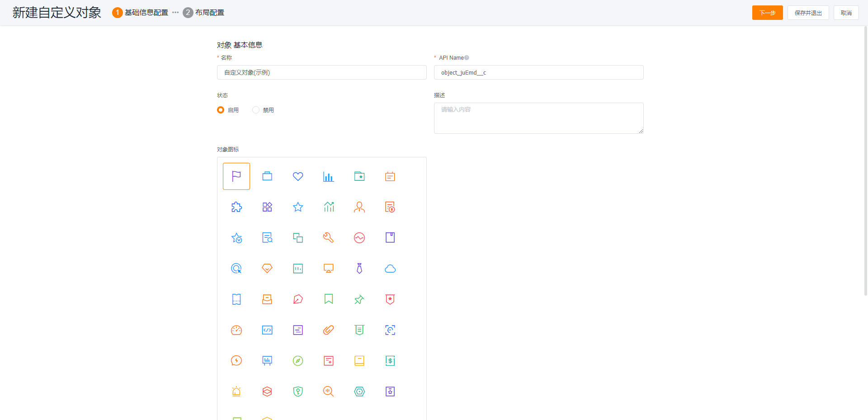Pick the yellow alarm siren icon
The width and height of the screenshot is (868, 420).
click(236, 392)
